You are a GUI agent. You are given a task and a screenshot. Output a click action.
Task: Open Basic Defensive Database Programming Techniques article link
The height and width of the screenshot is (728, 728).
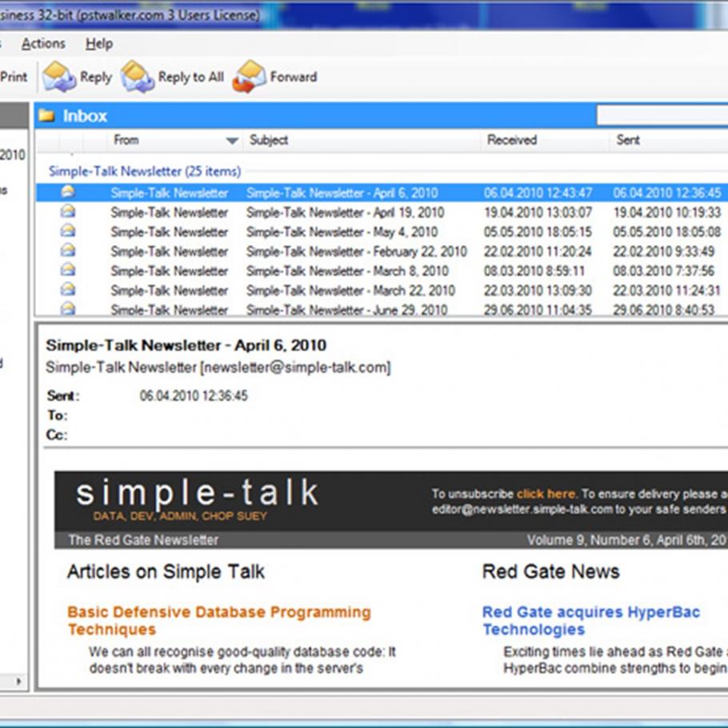click(219, 621)
